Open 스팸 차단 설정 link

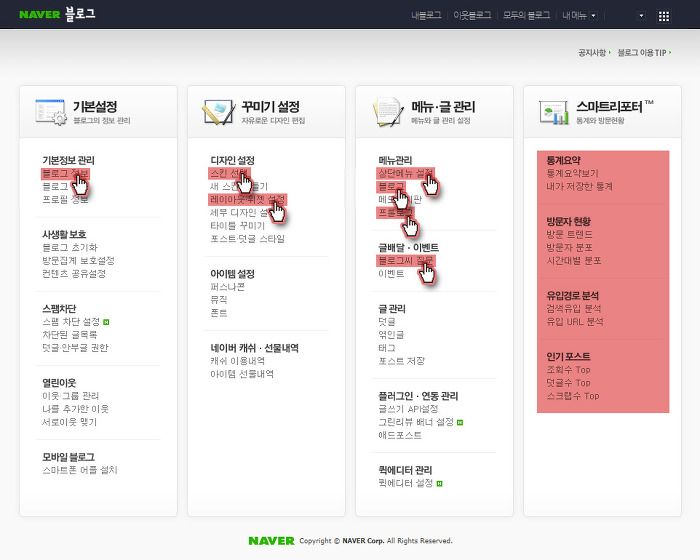pyautogui.click(x=71, y=322)
